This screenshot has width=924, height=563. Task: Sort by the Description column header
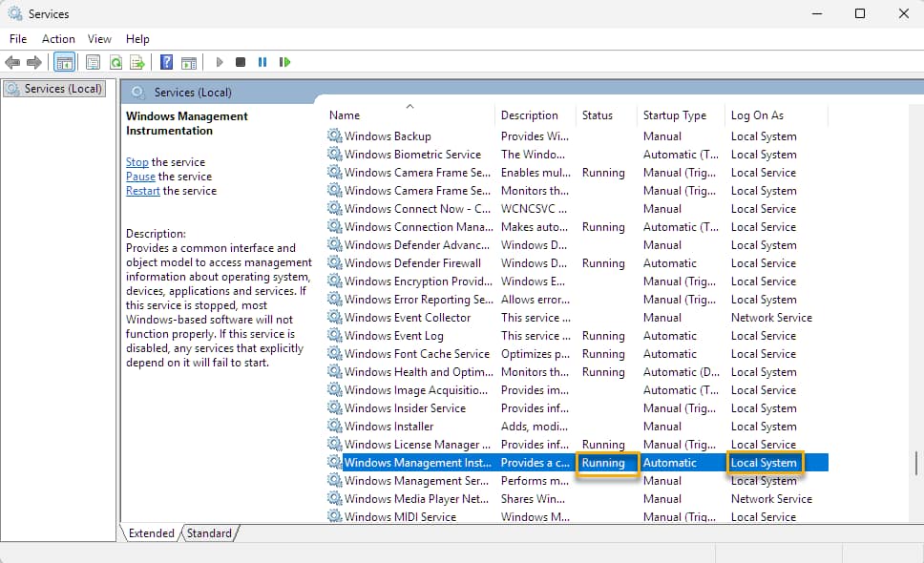(x=536, y=115)
